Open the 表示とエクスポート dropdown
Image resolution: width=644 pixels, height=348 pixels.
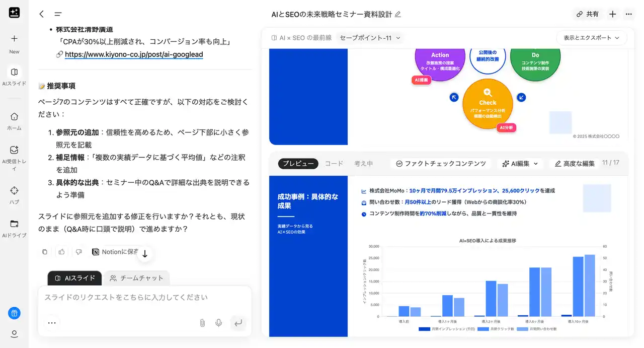pyautogui.click(x=592, y=38)
